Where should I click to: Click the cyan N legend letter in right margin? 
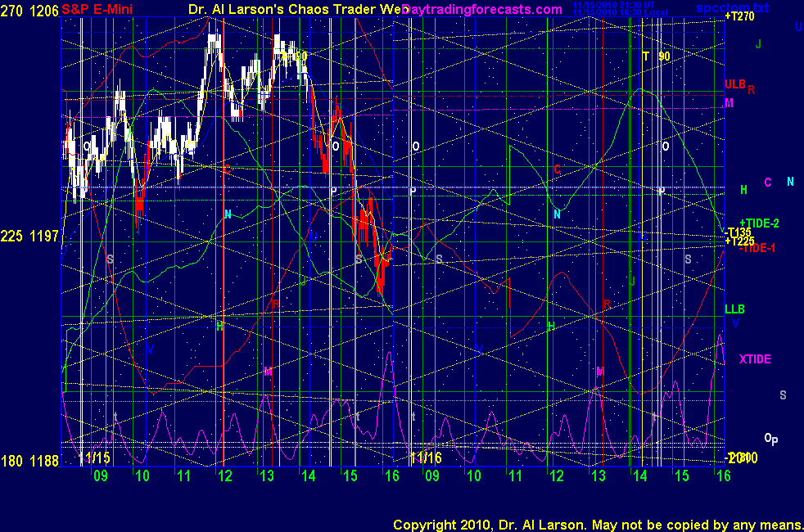790,182
